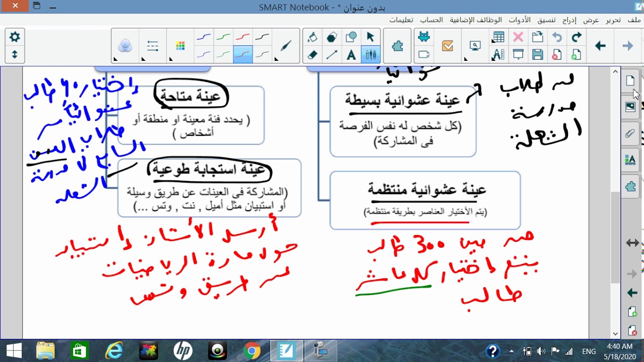Select black thick pen preset
The height and width of the screenshot is (362, 644).
[262, 37]
